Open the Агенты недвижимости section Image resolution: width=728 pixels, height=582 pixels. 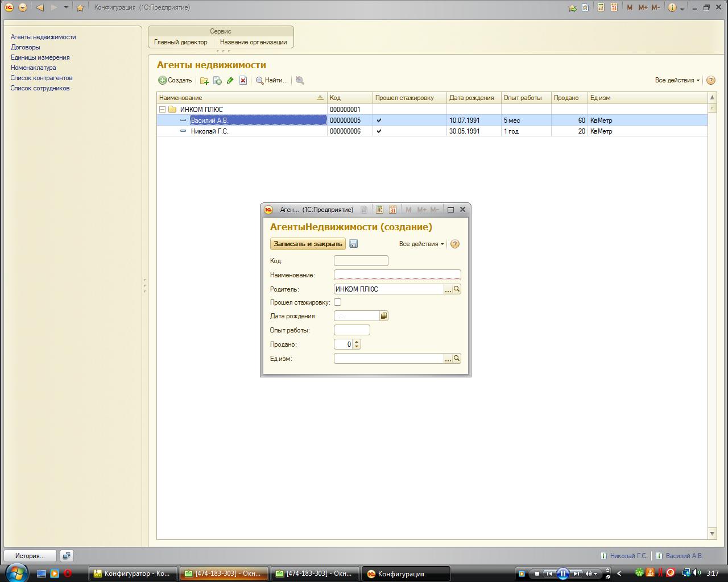coord(43,37)
